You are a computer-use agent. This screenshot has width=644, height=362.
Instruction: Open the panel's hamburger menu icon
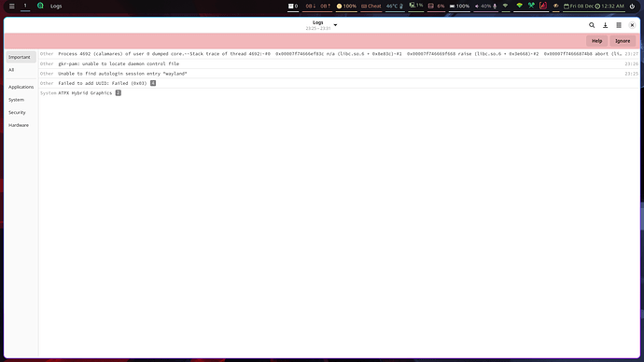point(12,7)
